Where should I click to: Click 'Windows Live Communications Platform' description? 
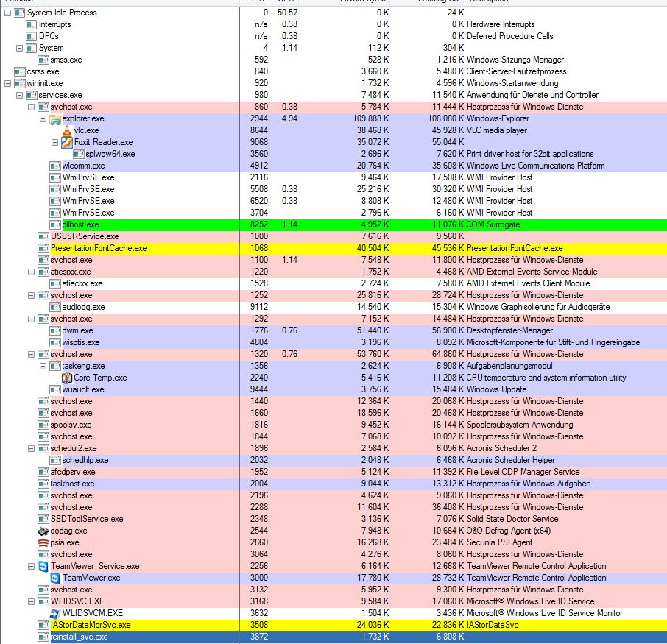[x=535, y=166]
